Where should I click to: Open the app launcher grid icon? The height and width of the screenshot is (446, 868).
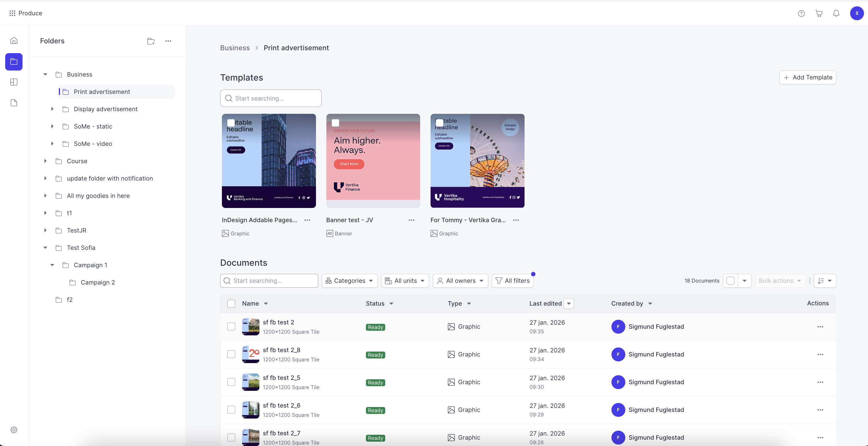tap(12, 13)
